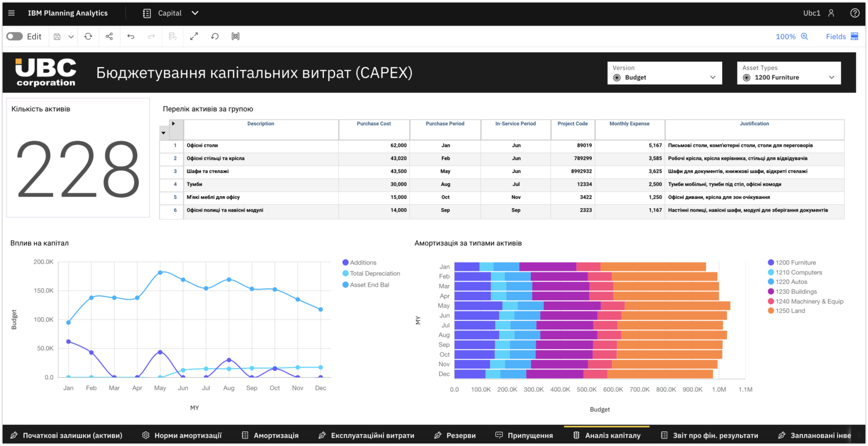Select the Офісні столи description cell

coord(261,145)
